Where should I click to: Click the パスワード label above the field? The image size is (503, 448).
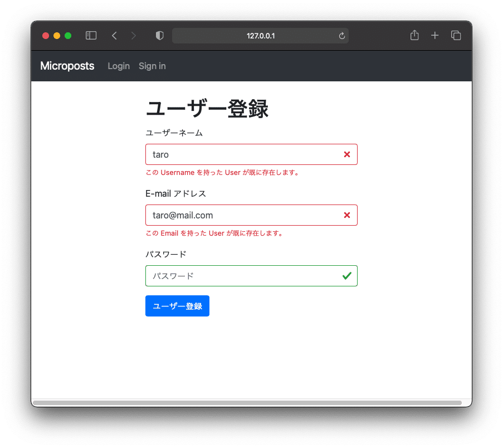[x=166, y=254]
